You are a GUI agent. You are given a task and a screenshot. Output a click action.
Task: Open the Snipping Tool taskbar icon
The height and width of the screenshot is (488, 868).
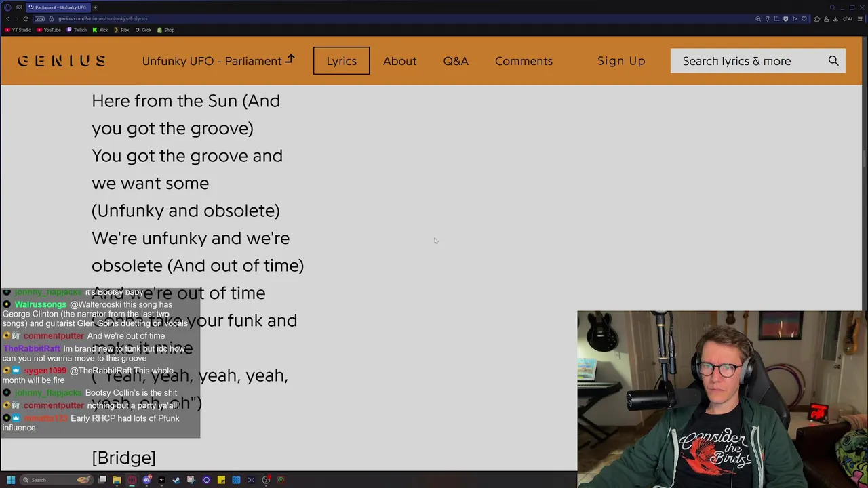pos(191,480)
